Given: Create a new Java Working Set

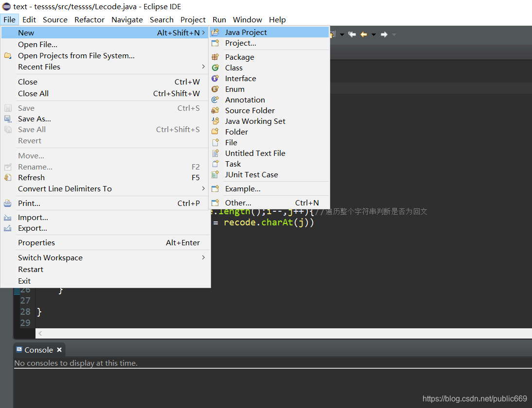Looking at the screenshot, I should click(x=269, y=121).
